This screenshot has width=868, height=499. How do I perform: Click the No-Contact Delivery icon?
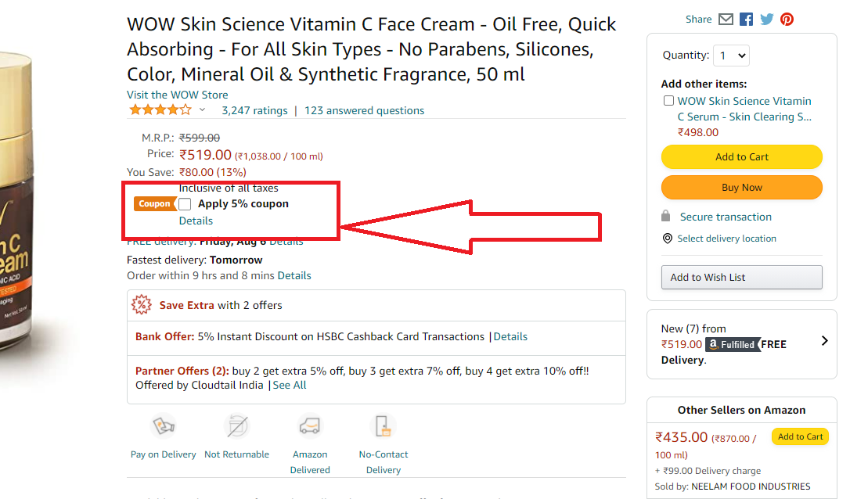[383, 426]
